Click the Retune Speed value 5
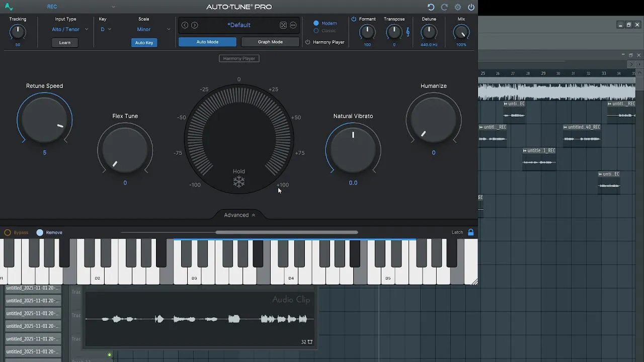The height and width of the screenshot is (362, 644). pyautogui.click(x=44, y=152)
